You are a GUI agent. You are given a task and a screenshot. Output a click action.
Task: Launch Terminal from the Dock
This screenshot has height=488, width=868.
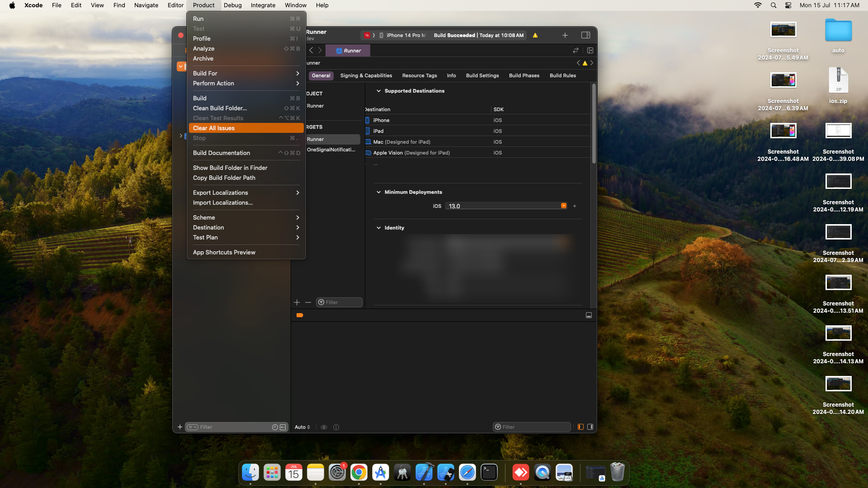click(489, 473)
